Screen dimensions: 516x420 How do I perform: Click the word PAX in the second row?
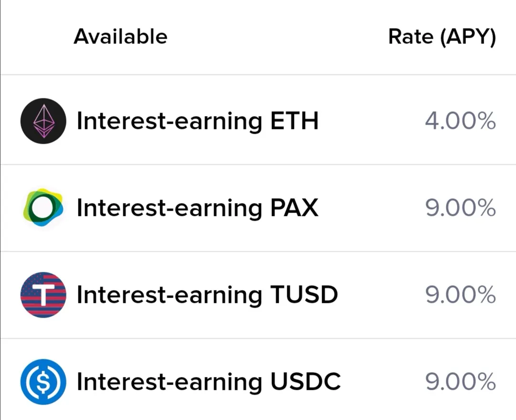coord(294,208)
